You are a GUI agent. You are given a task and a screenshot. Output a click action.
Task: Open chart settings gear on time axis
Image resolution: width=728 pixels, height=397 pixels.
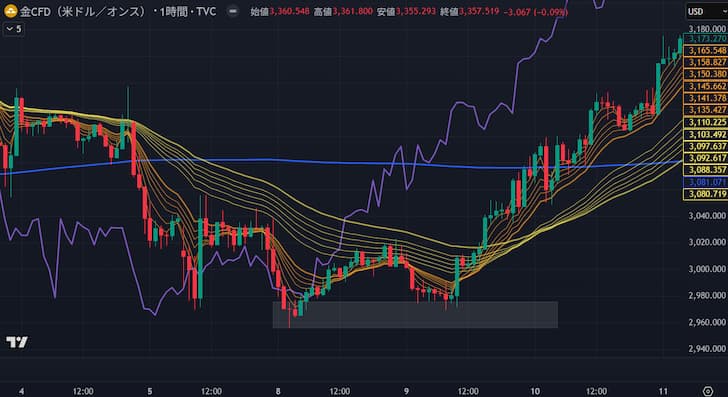click(x=708, y=391)
